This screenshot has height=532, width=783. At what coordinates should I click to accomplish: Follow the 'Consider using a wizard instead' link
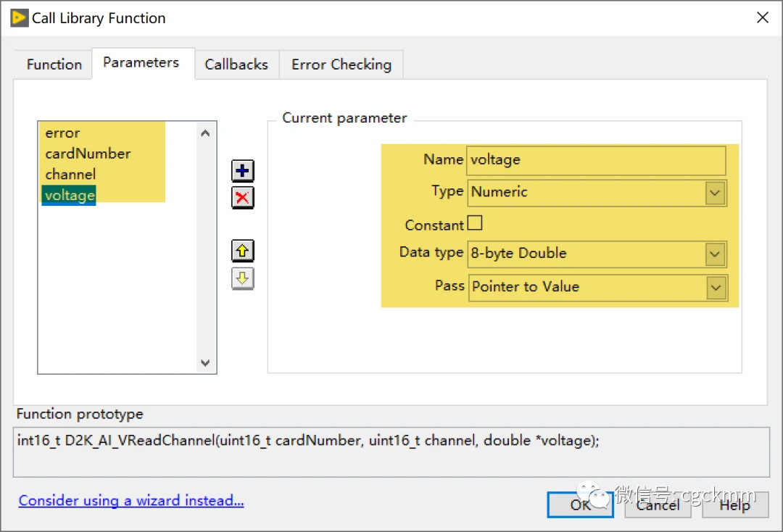tap(131, 501)
